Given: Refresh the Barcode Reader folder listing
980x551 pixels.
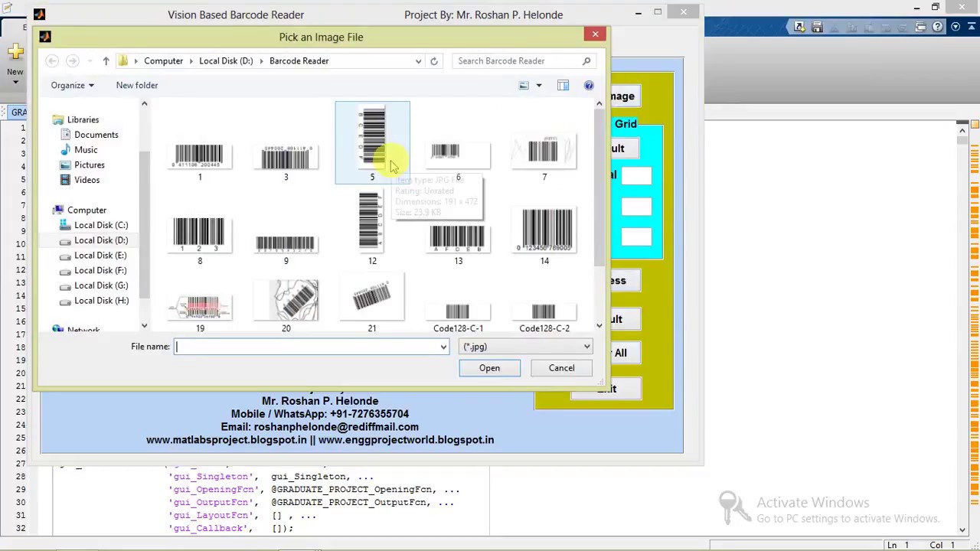Looking at the screenshot, I should 433,61.
